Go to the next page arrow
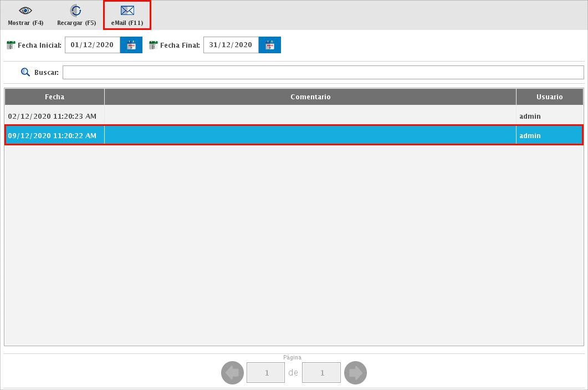Screen dimensions: 588x390 [355, 373]
